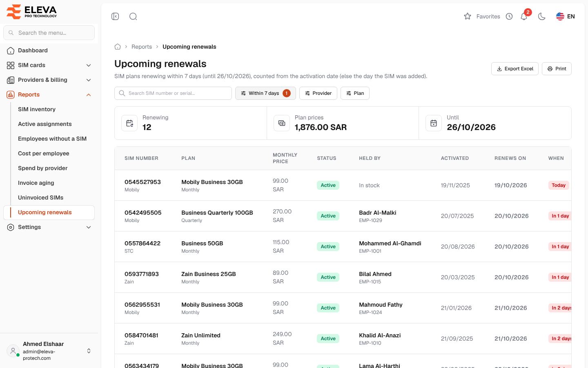This screenshot has height=368, width=588.
Task: Focus the Search the menu field
Action: tap(49, 33)
